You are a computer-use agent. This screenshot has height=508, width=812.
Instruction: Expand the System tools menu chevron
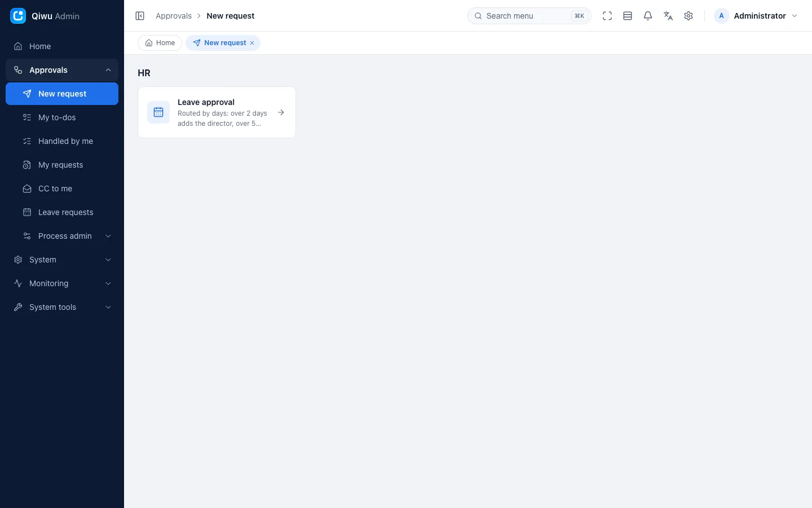pos(108,307)
